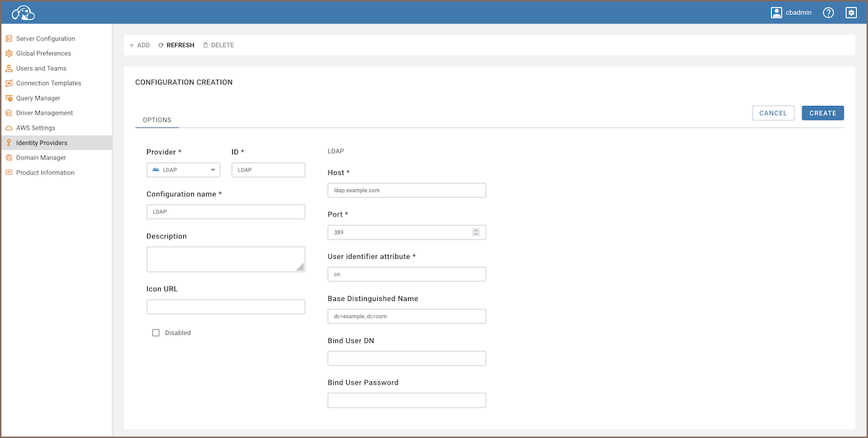
Task: Switch to the OPTIONS tab
Action: pos(156,120)
